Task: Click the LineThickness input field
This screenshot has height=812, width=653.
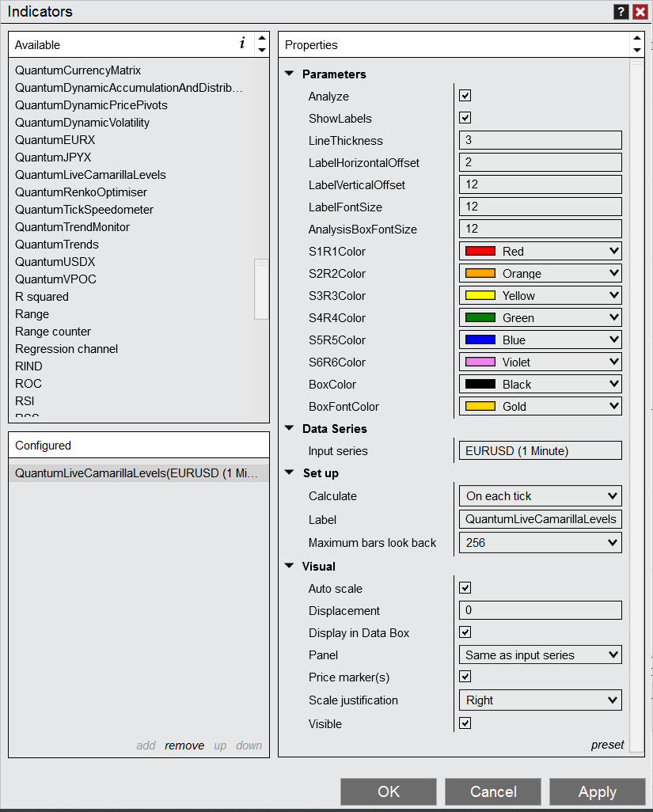Action: point(540,140)
